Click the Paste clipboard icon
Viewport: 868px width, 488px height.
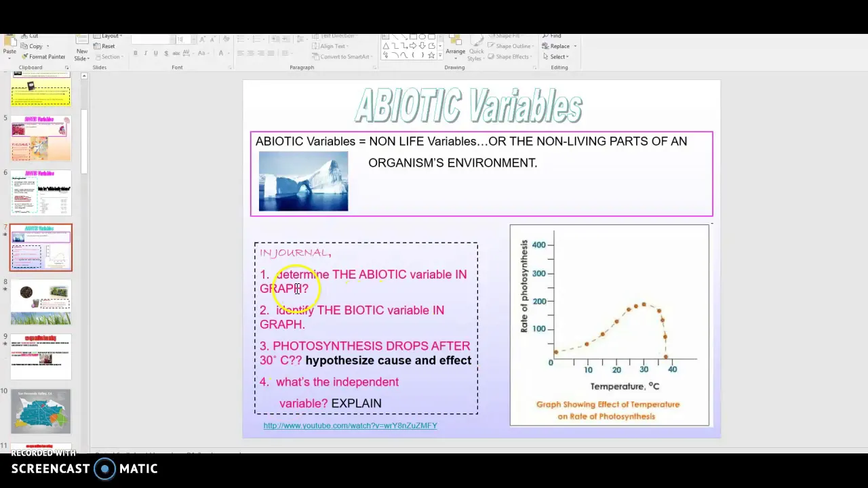[9, 42]
